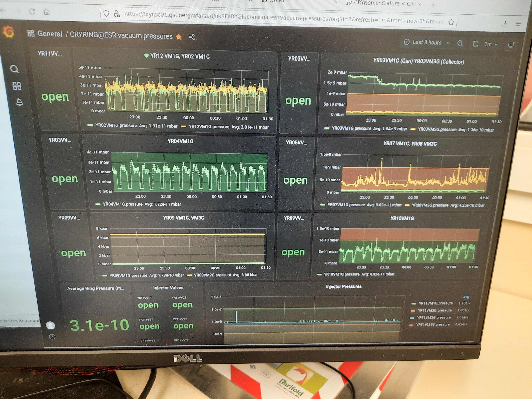Star the dashboard as favorite
This screenshot has height=399, width=532.
coord(179,37)
